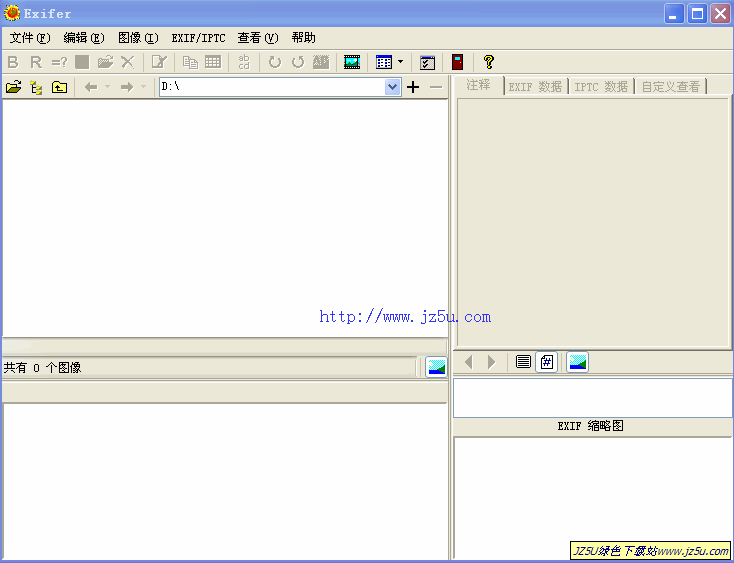
Task: Click the grid table toolbar icon
Action: (x=213, y=62)
